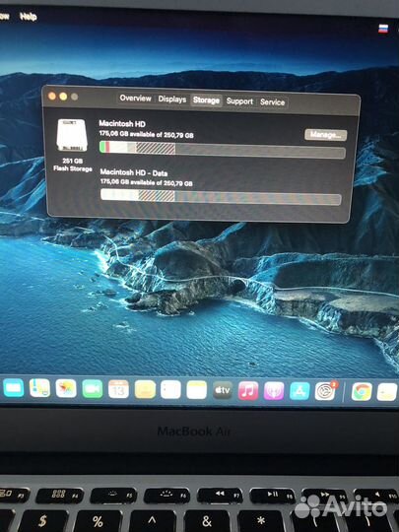Launch the purple Podcasts app
Viewport: 399px width, 532px height.
(x=274, y=391)
